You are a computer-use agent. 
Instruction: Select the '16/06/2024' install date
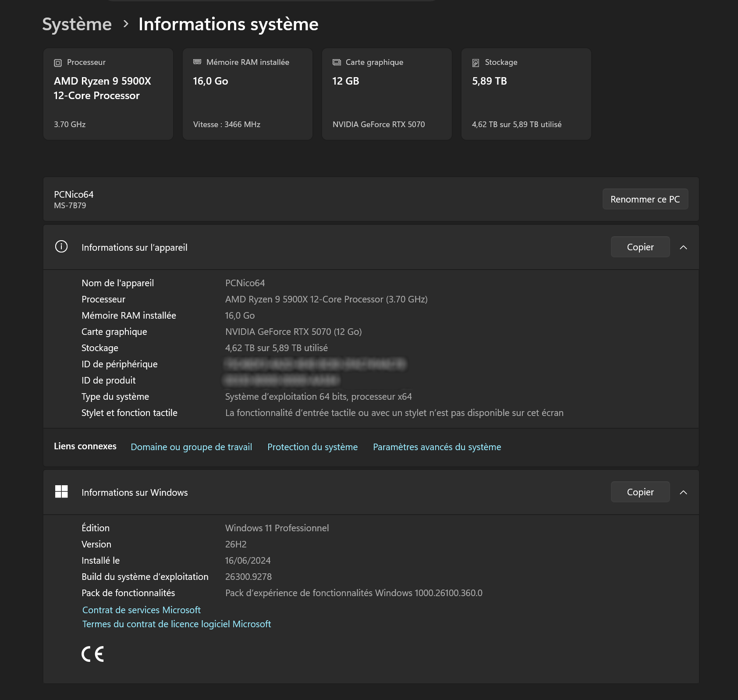[248, 560]
